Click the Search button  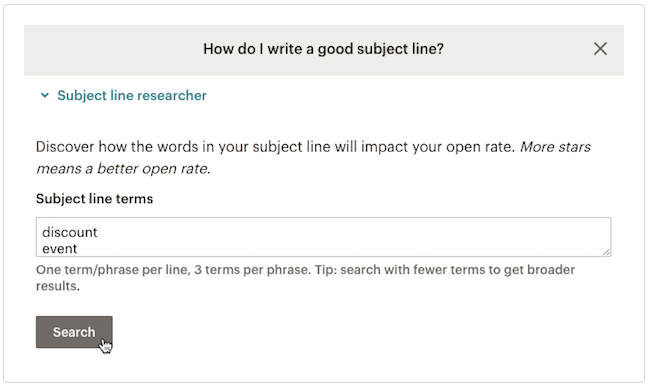coord(74,332)
